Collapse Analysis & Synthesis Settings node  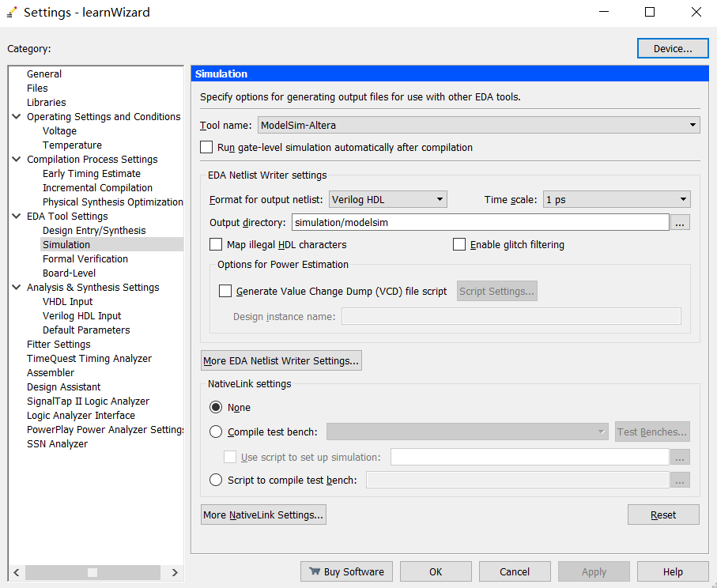coord(17,287)
